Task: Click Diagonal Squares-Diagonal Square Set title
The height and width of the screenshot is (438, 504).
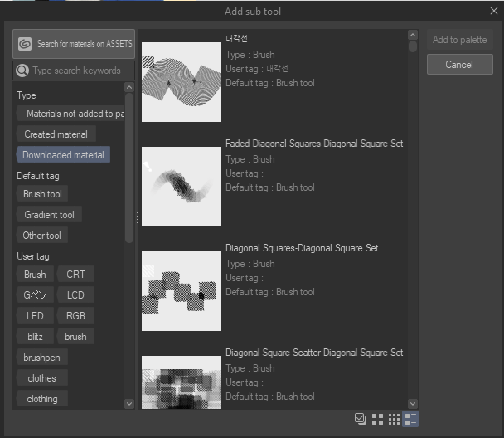Action: 302,248
